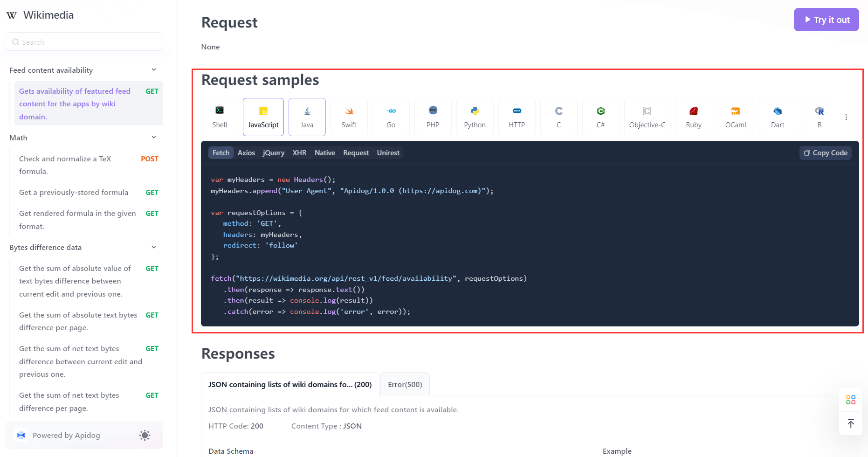Select the HTTP sample icon
The width and height of the screenshot is (868, 457).
coord(517,117)
